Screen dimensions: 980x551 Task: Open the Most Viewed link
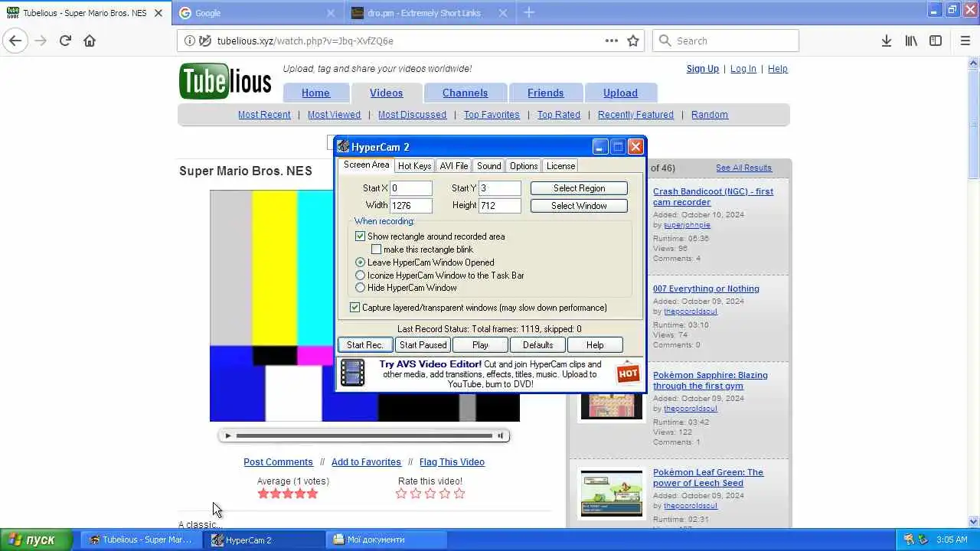coord(334,115)
